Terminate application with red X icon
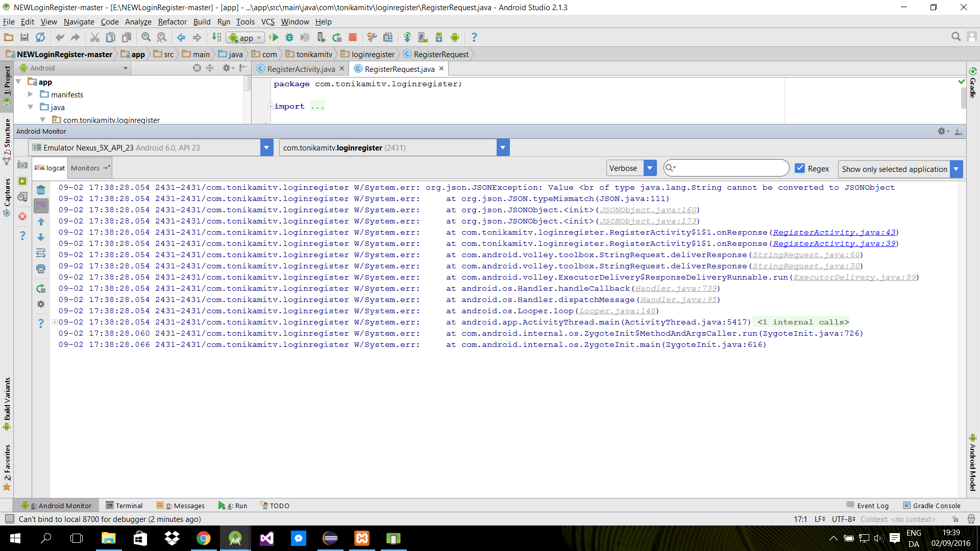 [x=22, y=216]
